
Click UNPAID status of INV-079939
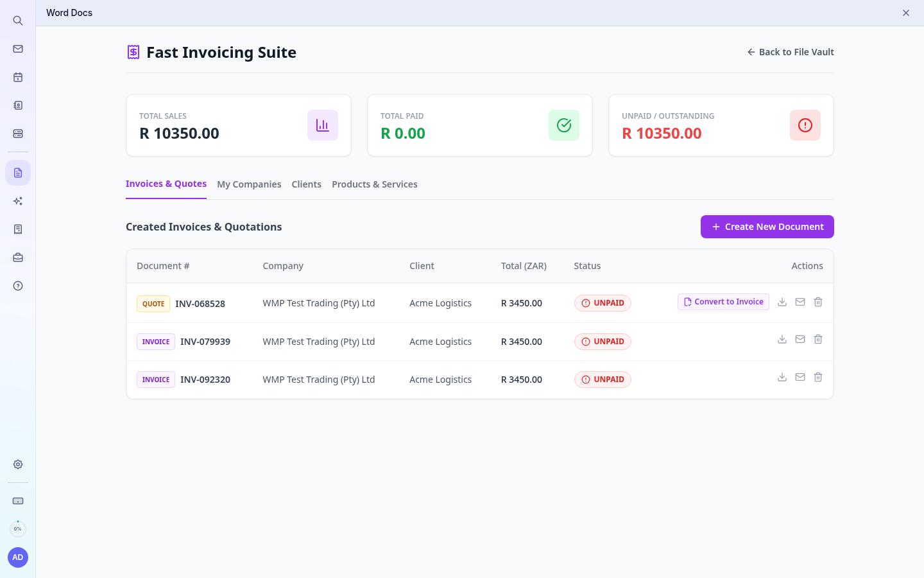603,342
